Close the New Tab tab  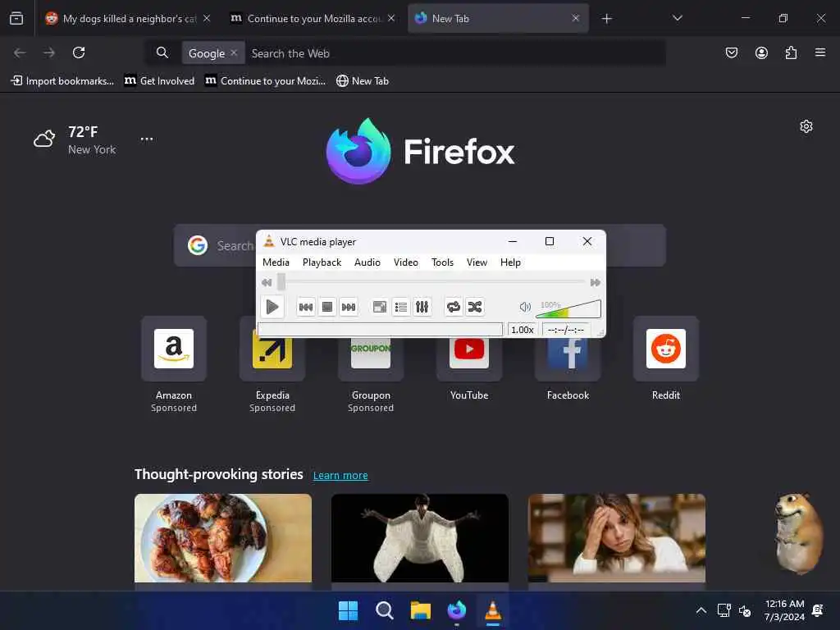pos(575,18)
